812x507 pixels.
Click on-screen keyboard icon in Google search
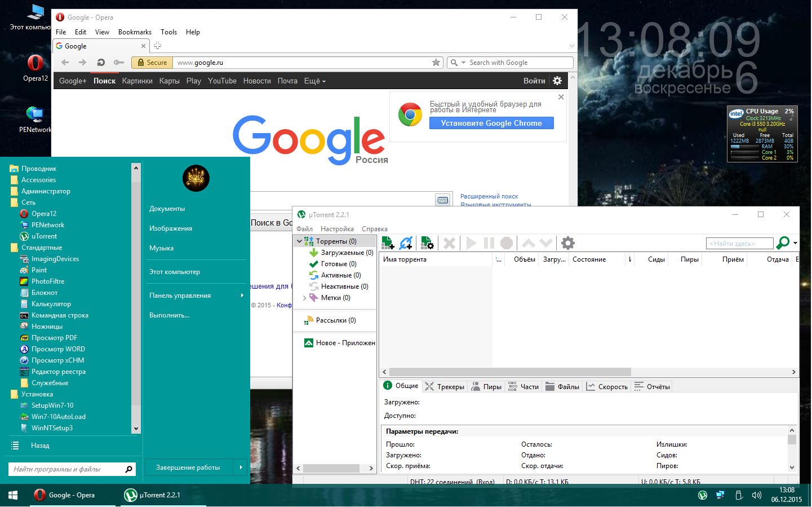click(x=443, y=200)
